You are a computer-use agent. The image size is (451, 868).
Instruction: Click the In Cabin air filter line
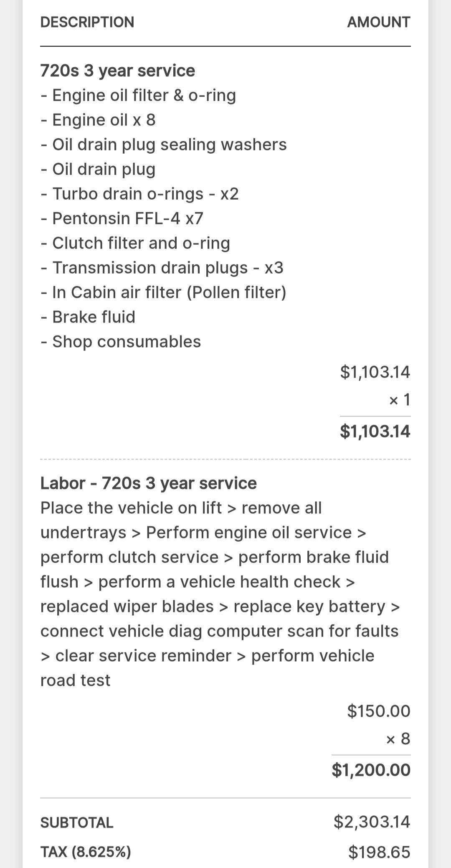point(164,292)
